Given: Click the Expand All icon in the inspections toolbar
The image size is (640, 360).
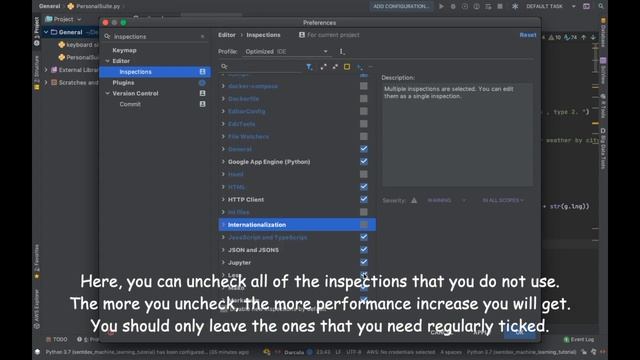Looking at the screenshot, I should pyautogui.click(x=323, y=67).
